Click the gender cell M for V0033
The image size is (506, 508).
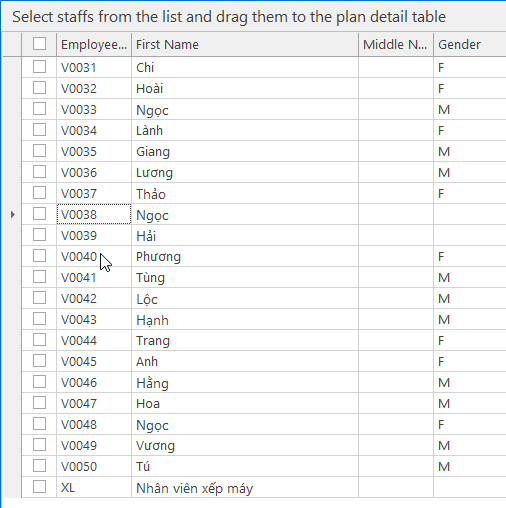[470, 109]
